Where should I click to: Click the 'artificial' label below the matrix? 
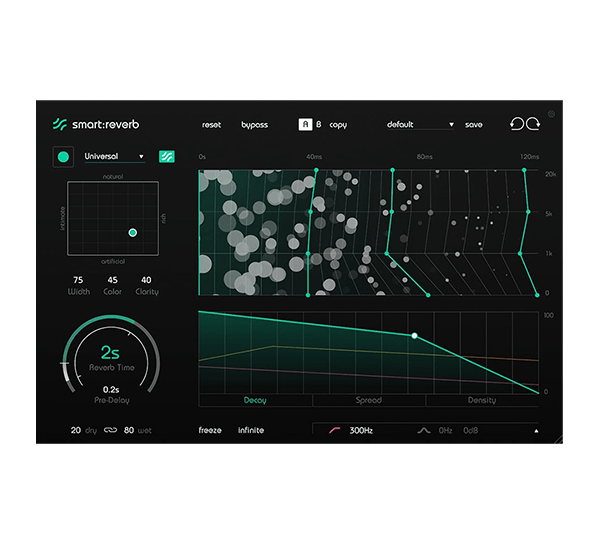pyautogui.click(x=113, y=261)
